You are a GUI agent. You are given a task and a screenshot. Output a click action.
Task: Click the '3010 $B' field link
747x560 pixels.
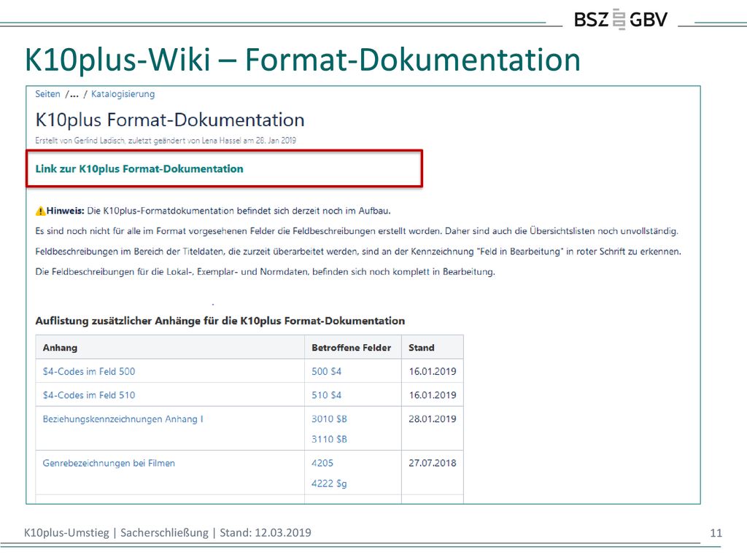[329, 419]
